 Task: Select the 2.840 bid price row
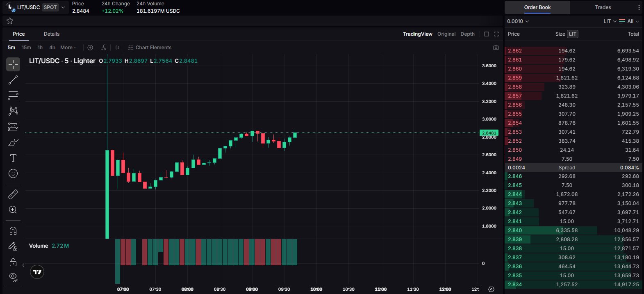coord(573,230)
